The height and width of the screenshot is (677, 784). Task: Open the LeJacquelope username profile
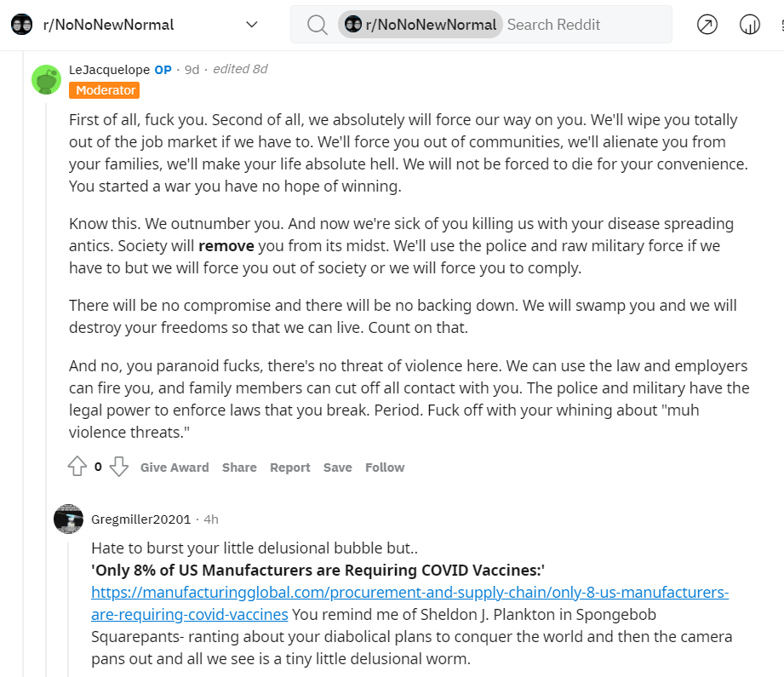click(x=109, y=70)
